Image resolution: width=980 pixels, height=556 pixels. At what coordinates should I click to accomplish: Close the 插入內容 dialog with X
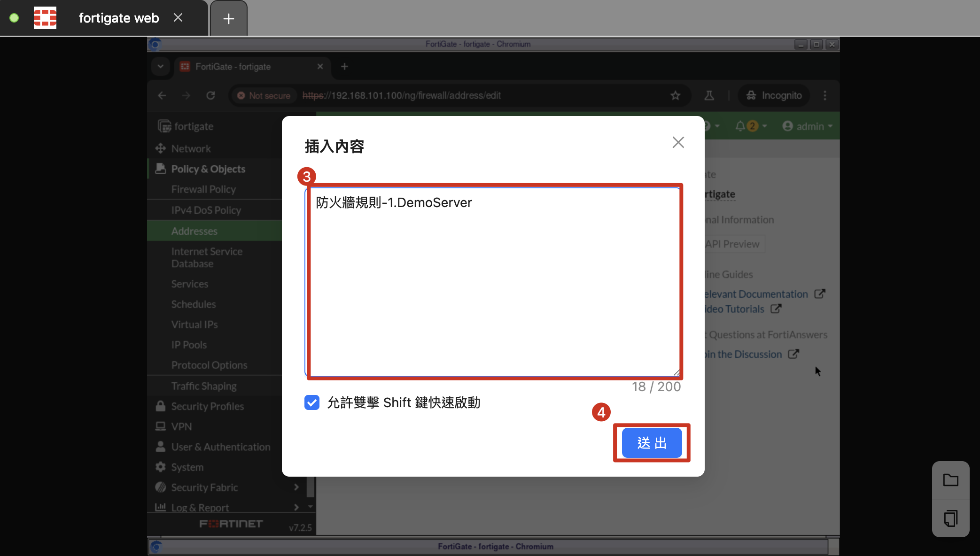coord(678,142)
